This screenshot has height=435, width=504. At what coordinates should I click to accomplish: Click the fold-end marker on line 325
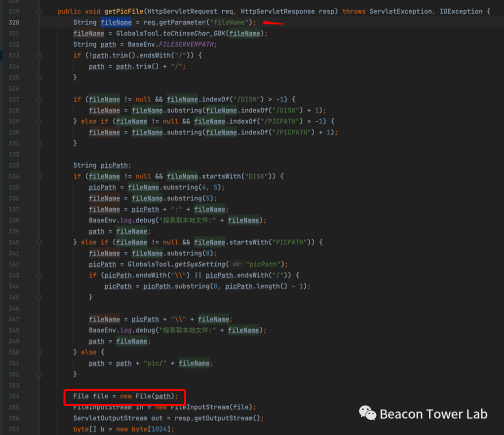click(x=38, y=77)
